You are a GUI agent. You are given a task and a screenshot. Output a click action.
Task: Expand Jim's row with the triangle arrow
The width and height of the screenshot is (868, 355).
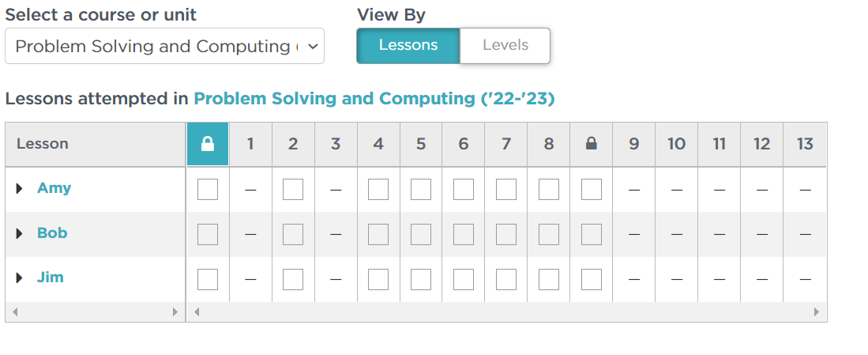(20, 278)
